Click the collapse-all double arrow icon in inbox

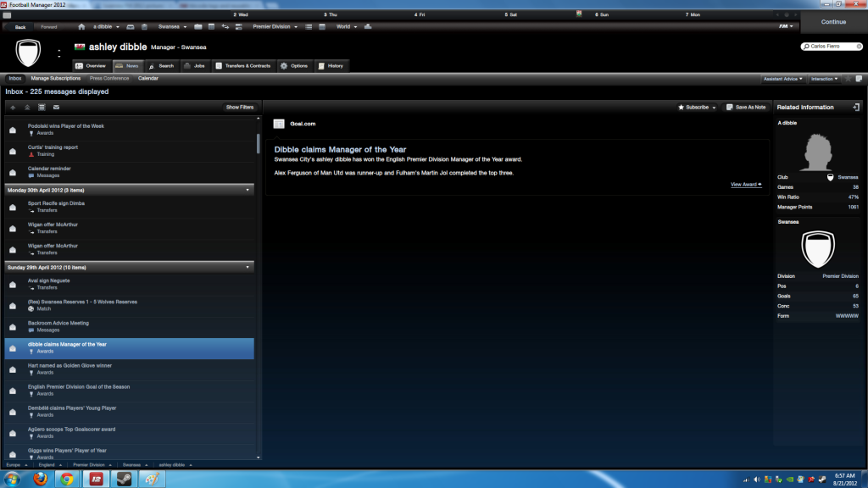pyautogui.click(x=27, y=108)
